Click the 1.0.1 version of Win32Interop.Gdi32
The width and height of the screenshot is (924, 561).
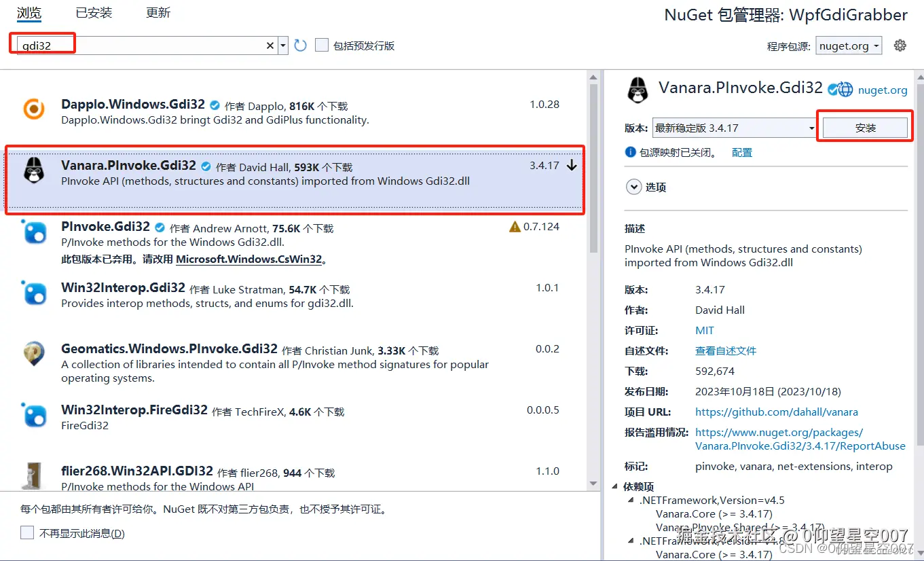tap(547, 288)
